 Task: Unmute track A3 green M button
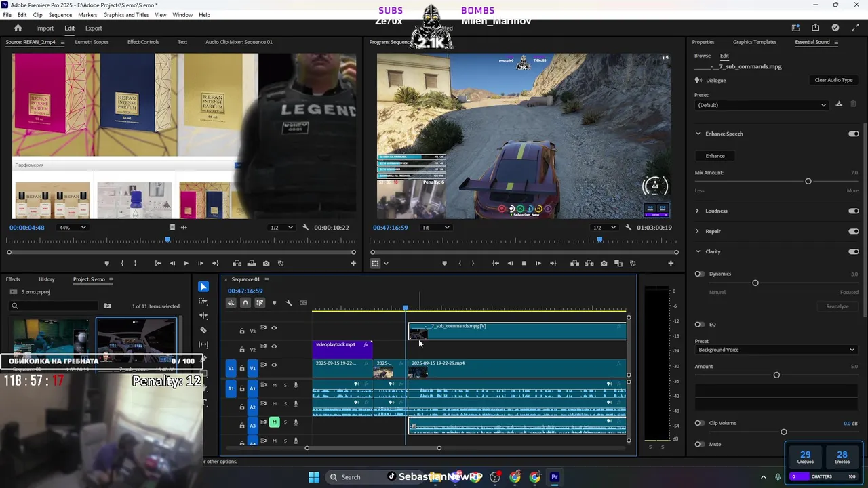coord(274,422)
